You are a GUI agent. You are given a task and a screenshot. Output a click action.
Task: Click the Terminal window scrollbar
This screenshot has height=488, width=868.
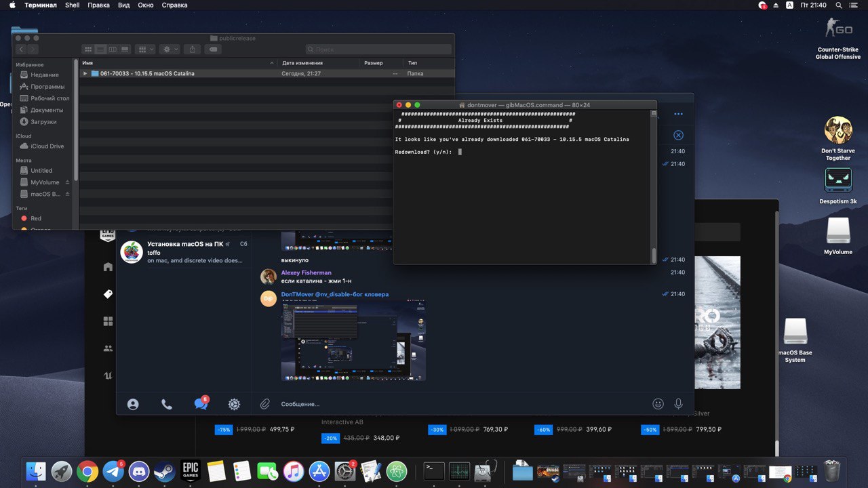point(654,256)
